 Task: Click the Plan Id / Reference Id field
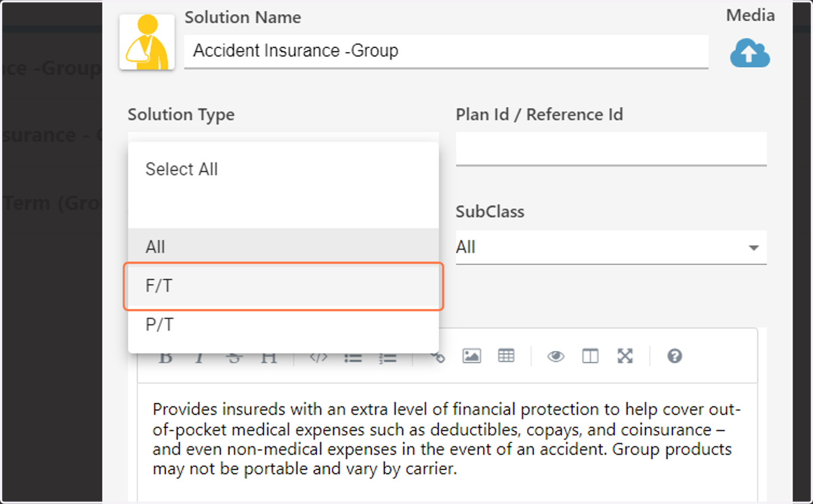(x=611, y=148)
